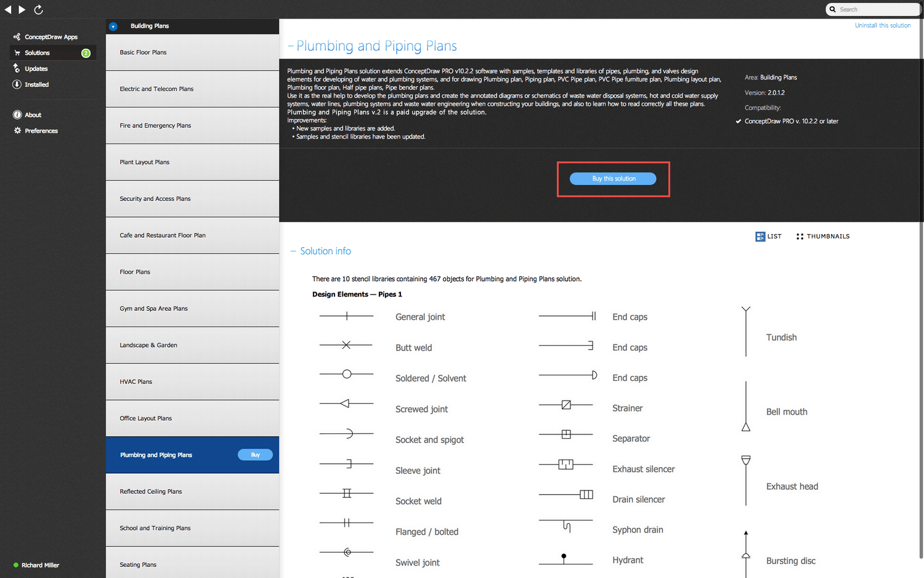Screen dimensions: 924x578
Task: Open Updates in the sidebar
Action: coord(36,69)
